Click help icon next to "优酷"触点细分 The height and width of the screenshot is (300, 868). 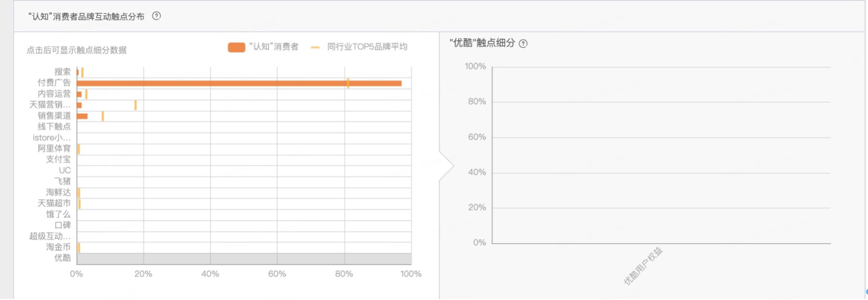click(523, 43)
